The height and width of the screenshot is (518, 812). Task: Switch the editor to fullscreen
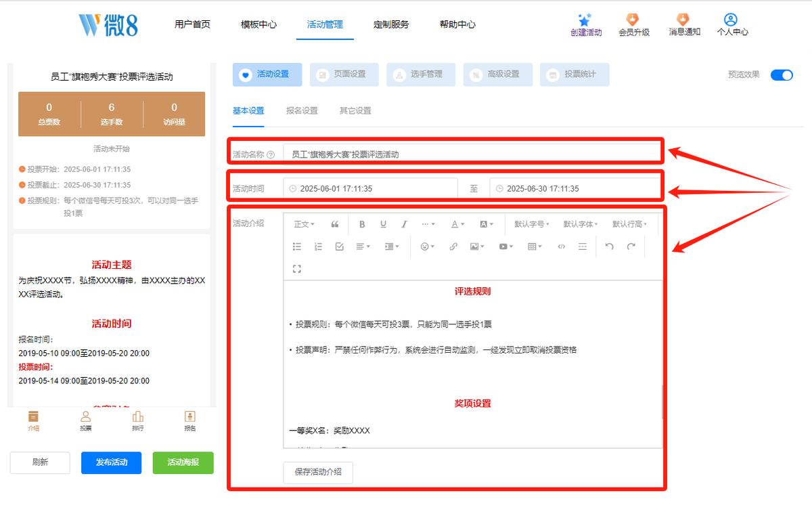point(296,269)
